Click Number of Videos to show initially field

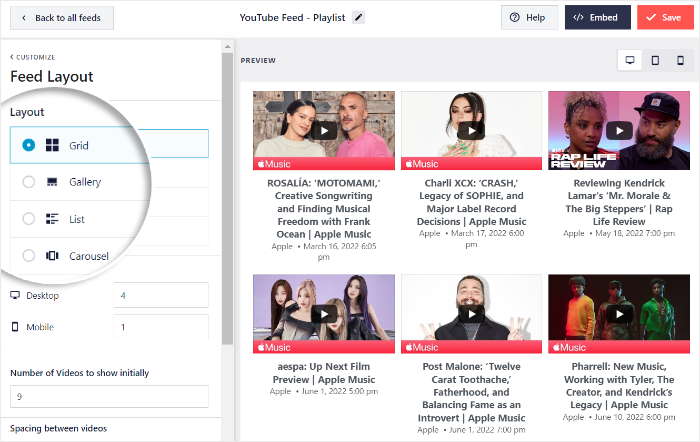tap(109, 396)
